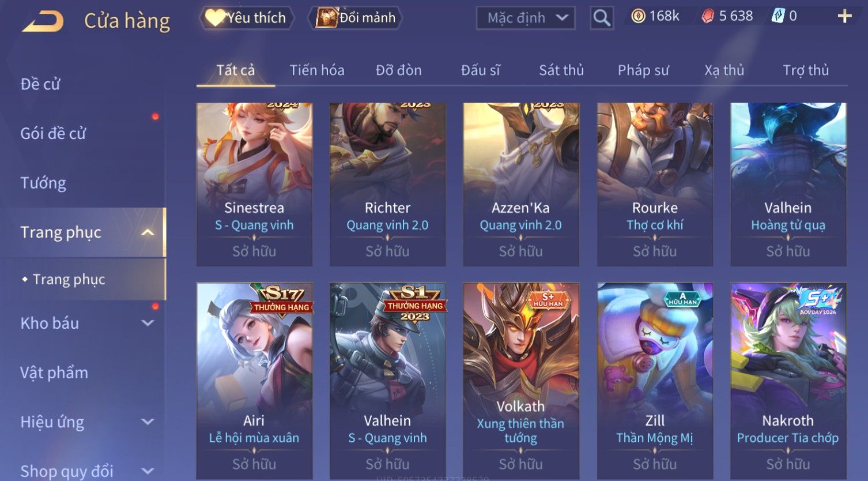
Task: Click the back arrow icon
Action: click(43, 21)
